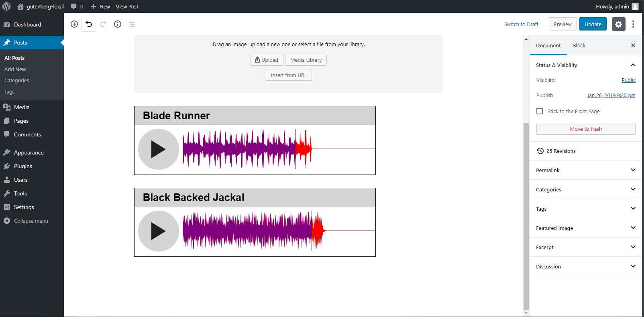The width and height of the screenshot is (644, 317).
Task: Click the Add block plus icon
Action: (74, 24)
